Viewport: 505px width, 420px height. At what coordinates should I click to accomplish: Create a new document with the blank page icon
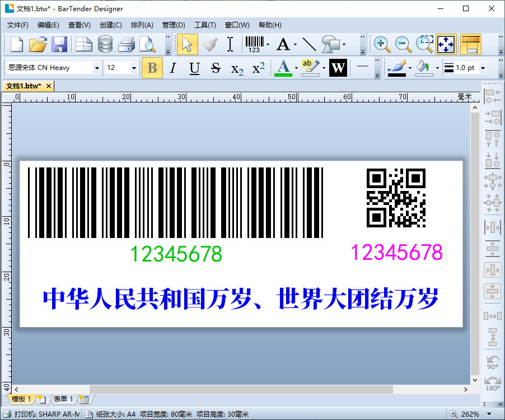pyautogui.click(x=17, y=44)
